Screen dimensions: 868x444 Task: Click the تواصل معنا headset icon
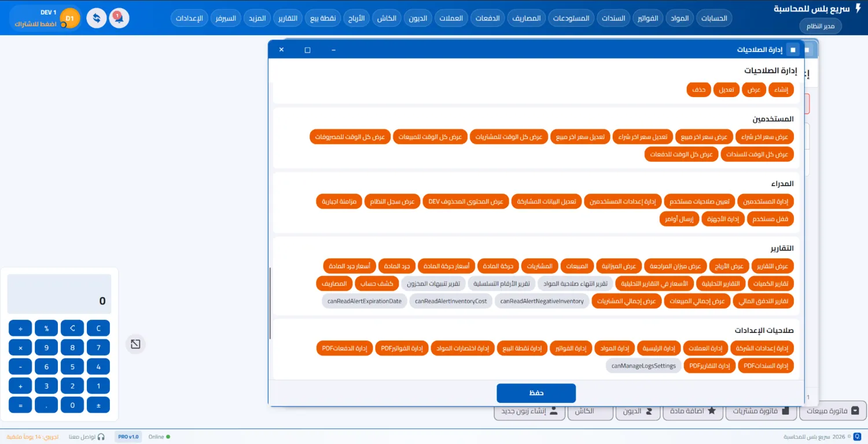pos(101,437)
